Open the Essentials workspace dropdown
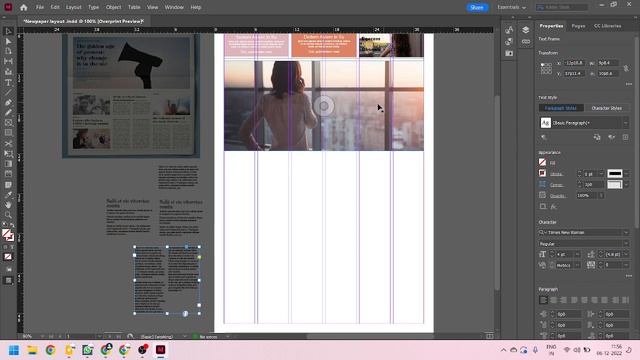The image size is (640, 360). (x=511, y=7)
